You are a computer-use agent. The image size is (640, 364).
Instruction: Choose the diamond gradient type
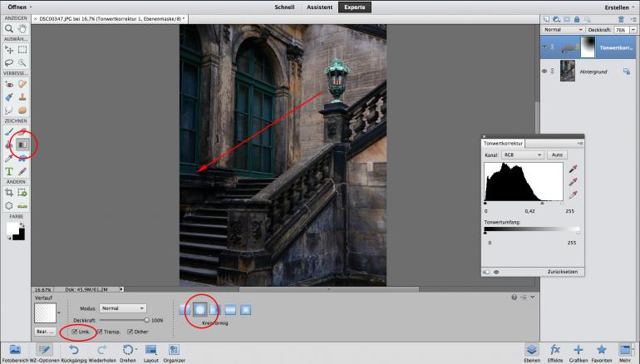coord(245,310)
